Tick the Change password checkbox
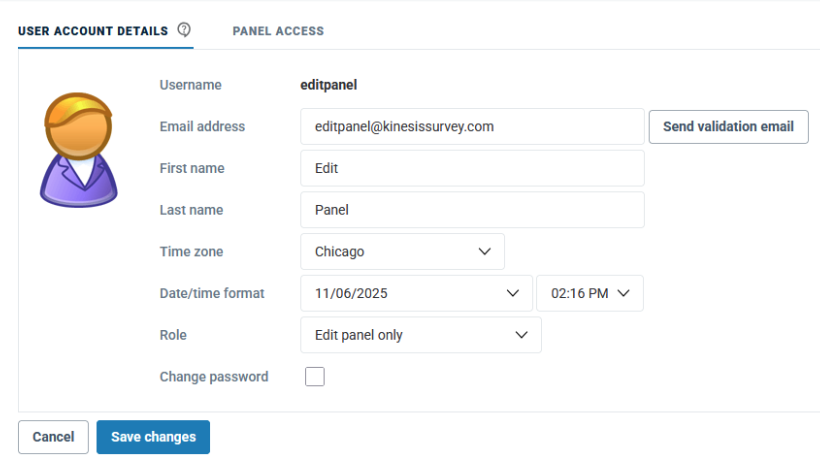 coord(315,376)
